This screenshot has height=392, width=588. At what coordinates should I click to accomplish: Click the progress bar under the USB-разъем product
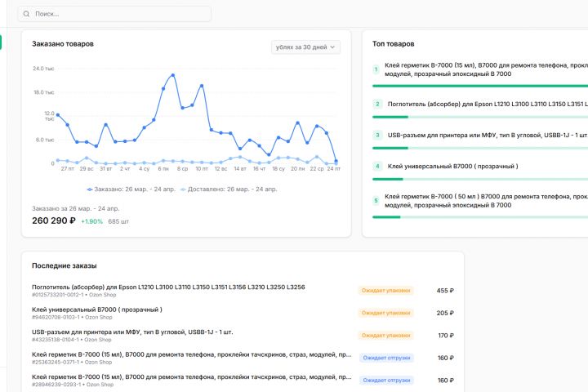480,148
